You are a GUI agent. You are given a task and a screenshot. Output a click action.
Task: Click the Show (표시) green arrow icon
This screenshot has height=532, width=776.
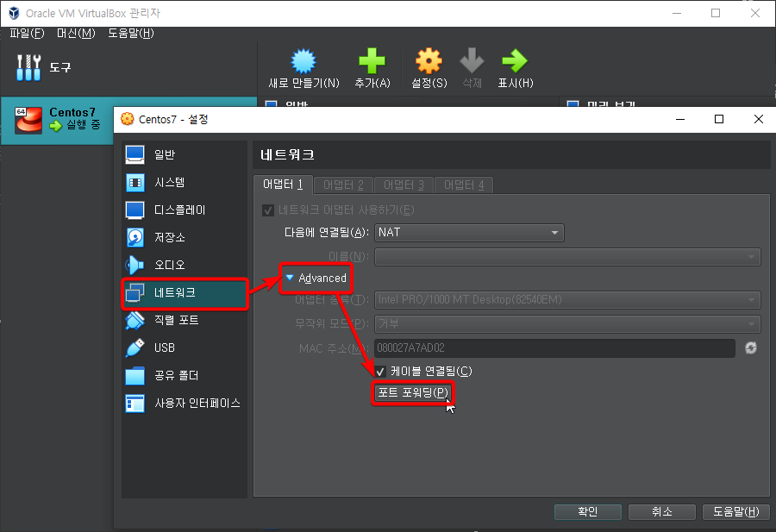coord(515,61)
